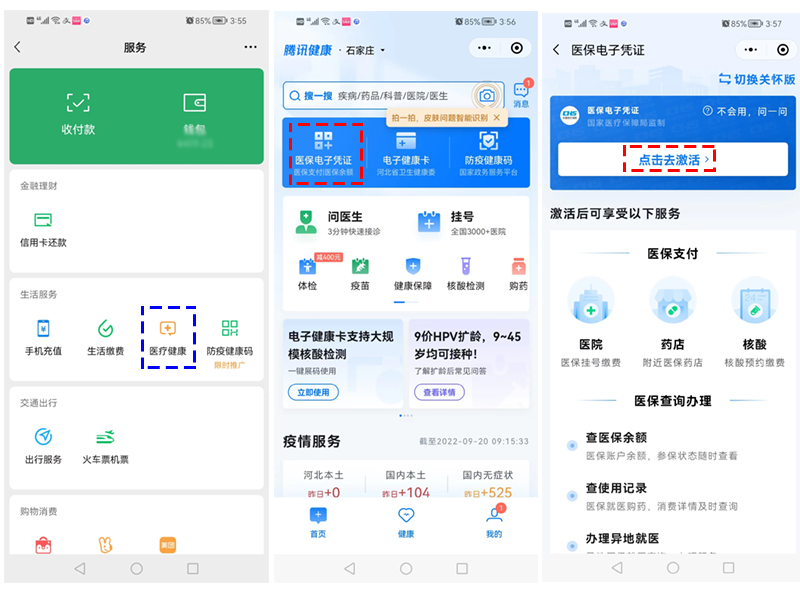
Task: Open the 挂号 registration service
Action: (461, 223)
